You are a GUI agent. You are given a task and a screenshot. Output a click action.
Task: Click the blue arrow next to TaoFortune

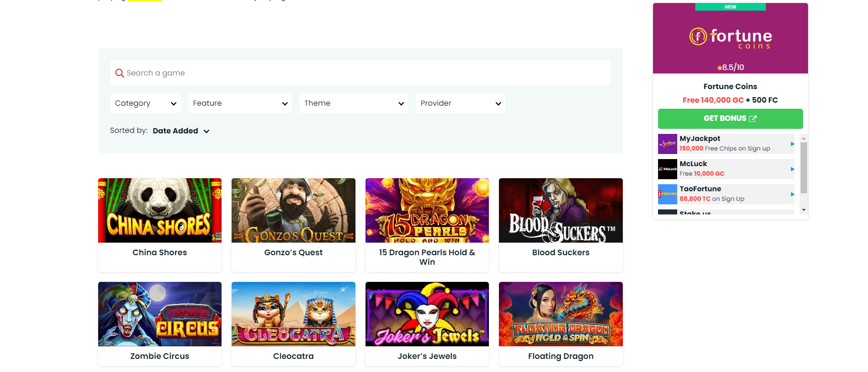(792, 194)
